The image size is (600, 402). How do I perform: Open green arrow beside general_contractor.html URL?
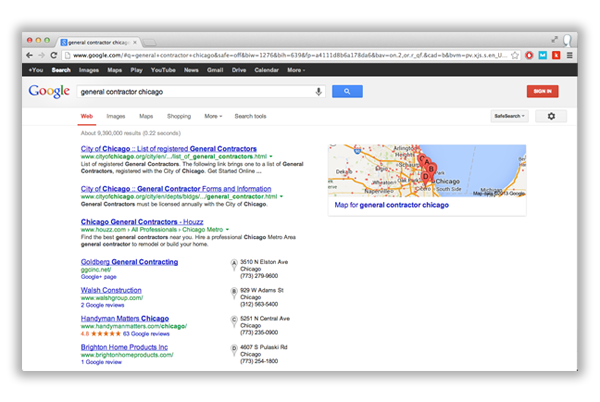pyautogui.click(x=281, y=197)
